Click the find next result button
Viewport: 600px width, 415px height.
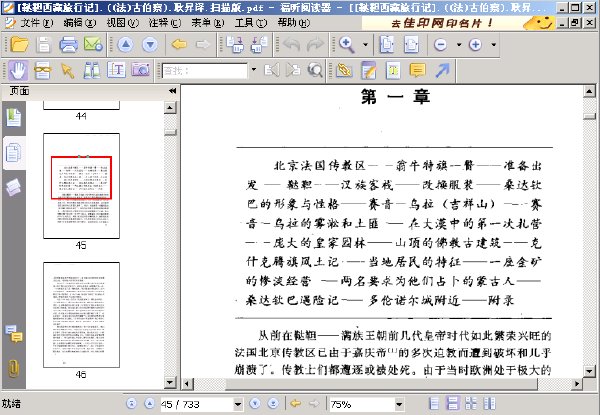coord(293,70)
